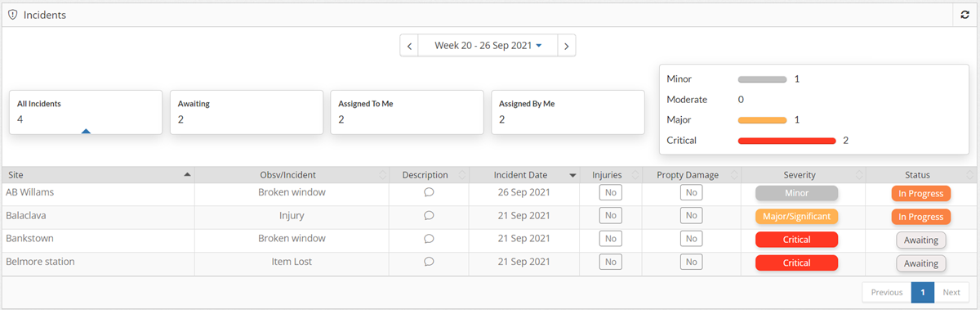This screenshot has width=980, height=310.
Task: Select the Awaiting incidents card
Action: 245,112
